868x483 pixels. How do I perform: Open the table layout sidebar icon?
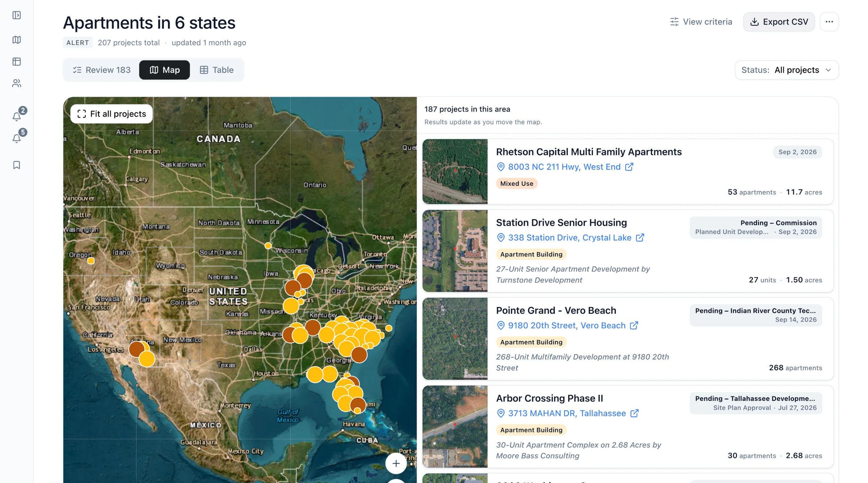point(17,61)
